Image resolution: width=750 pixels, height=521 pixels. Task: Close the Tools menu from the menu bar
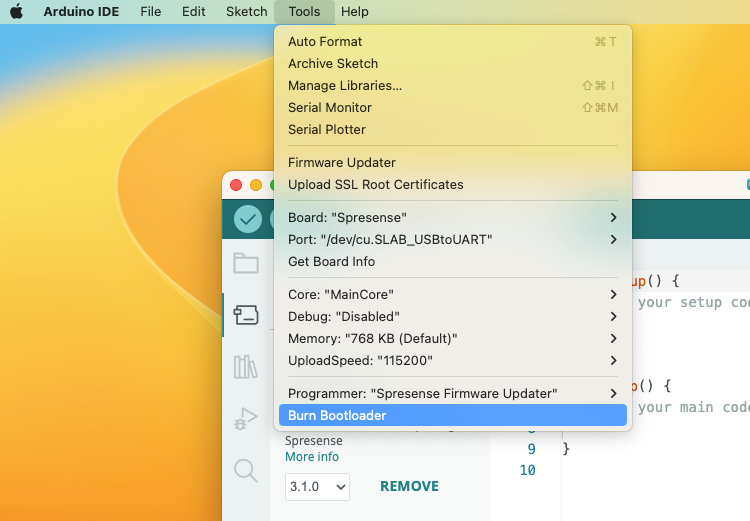pos(304,11)
